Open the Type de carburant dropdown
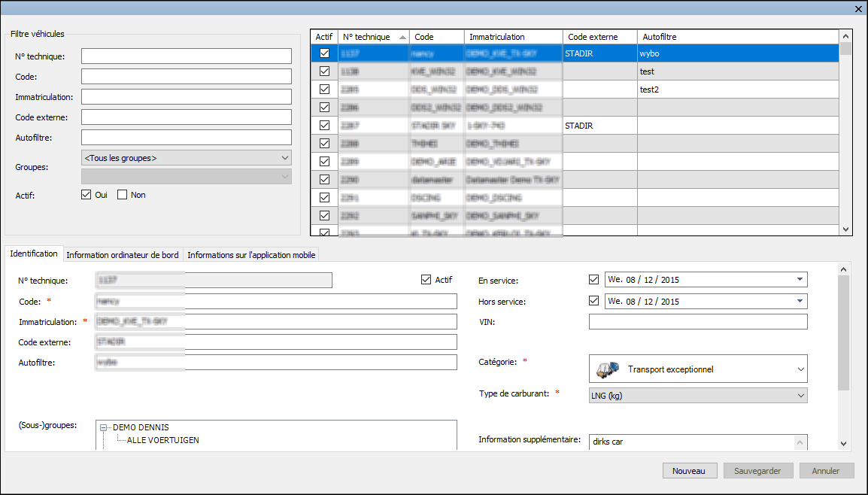The image size is (868, 495). tap(799, 396)
